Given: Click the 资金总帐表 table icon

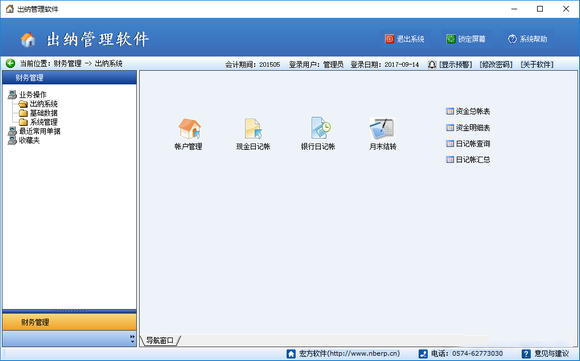Looking at the screenshot, I should tap(450, 111).
